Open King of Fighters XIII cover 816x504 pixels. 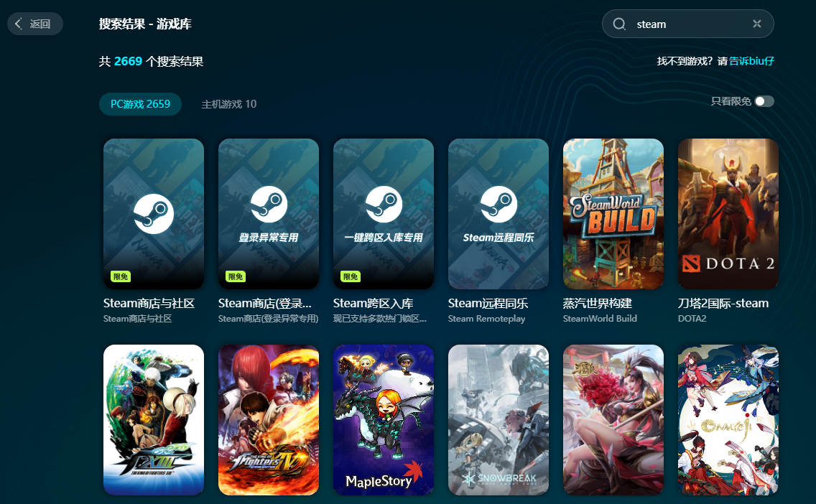(x=154, y=420)
